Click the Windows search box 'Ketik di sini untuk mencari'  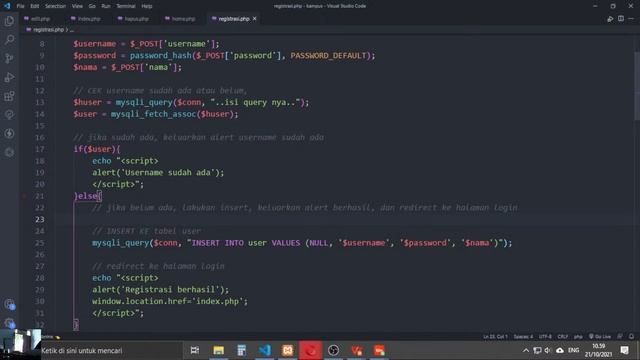click(110, 351)
